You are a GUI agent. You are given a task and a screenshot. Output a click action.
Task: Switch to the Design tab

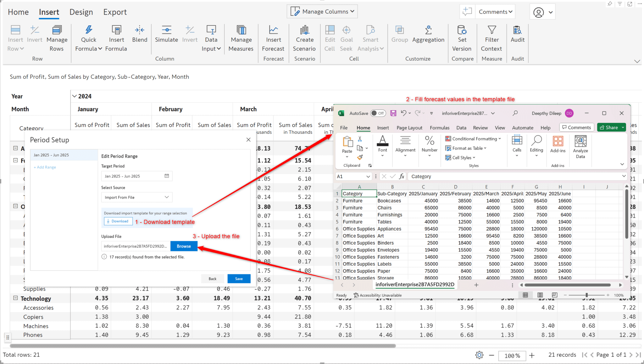(x=81, y=12)
